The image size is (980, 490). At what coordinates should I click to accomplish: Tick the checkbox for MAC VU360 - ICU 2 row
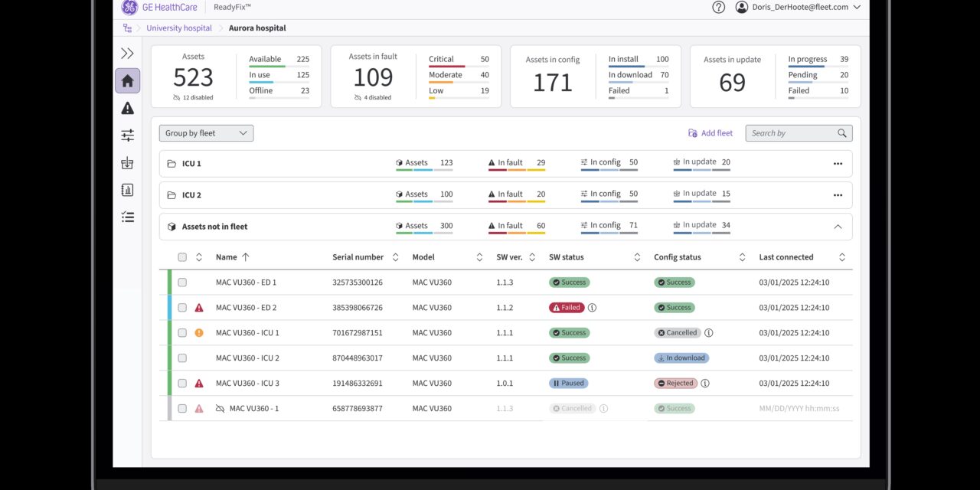tap(182, 358)
